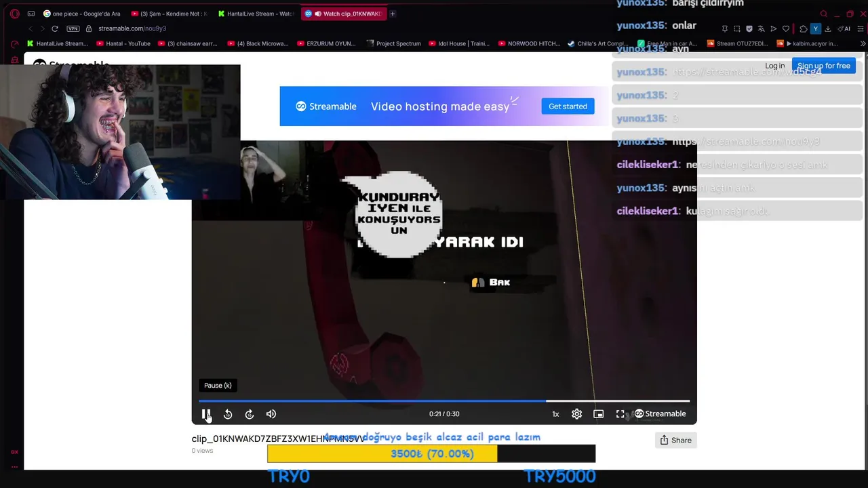Skip forward 10 seconds in the video

[x=250, y=414]
